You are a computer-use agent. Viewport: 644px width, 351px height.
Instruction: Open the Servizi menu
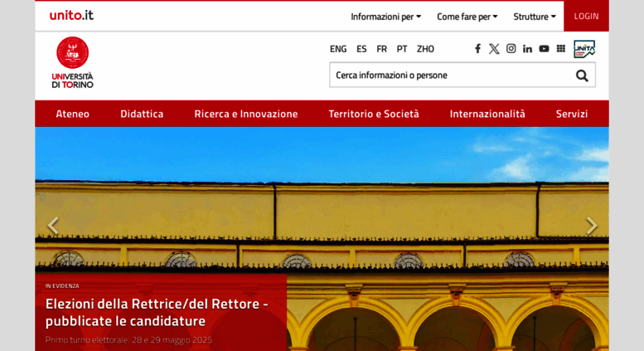pyautogui.click(x=572, y=114)
